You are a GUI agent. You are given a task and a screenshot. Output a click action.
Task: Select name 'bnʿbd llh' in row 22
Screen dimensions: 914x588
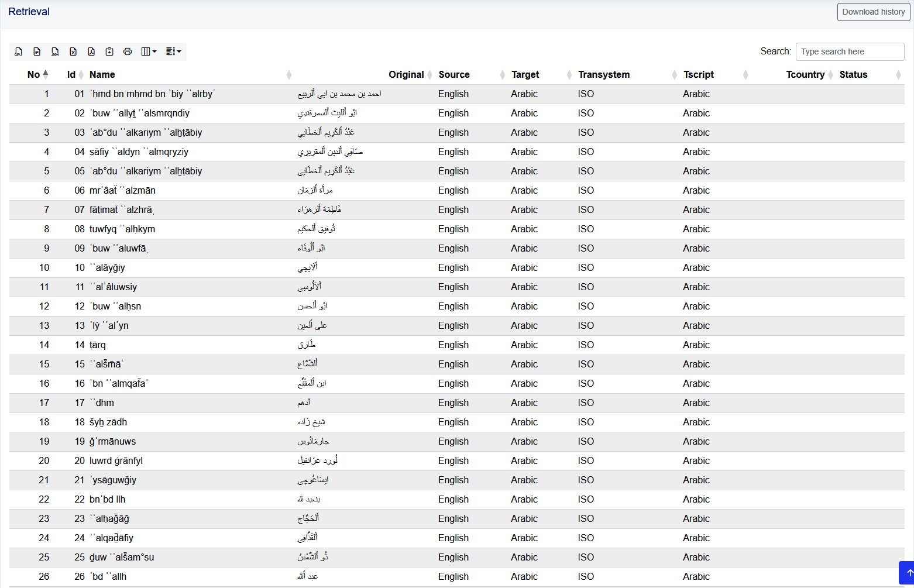107,500
